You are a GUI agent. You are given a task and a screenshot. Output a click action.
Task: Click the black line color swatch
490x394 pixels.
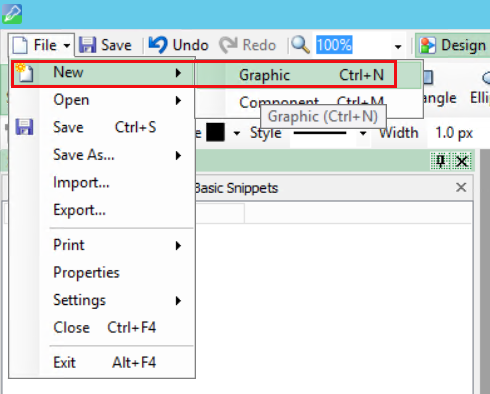tap(215, 133)
